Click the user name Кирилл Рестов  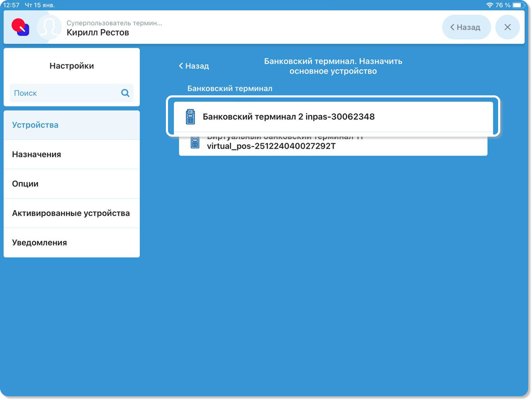click(x=98, y=33)
